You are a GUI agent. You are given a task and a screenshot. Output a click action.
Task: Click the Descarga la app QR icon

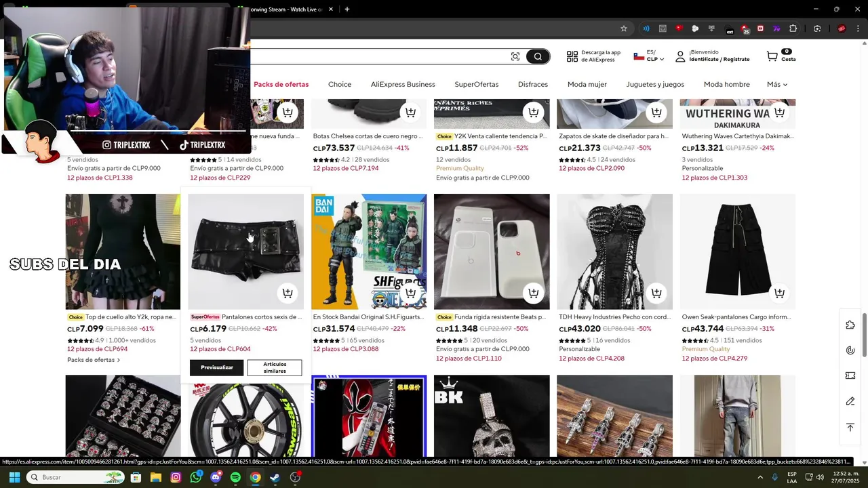tap(572, 56)
